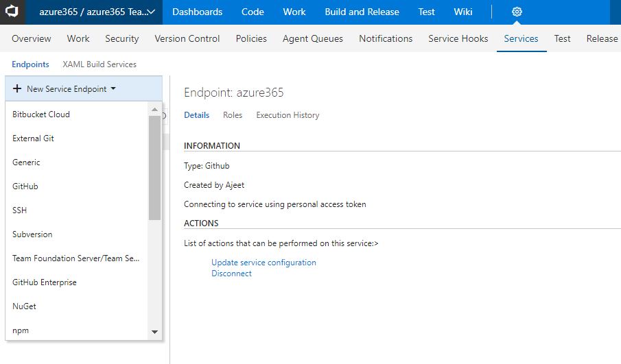Select GitHub from the endpoint type list
Image resolution: width=621 pixels, height=364 pixels.
pos(25,186)
